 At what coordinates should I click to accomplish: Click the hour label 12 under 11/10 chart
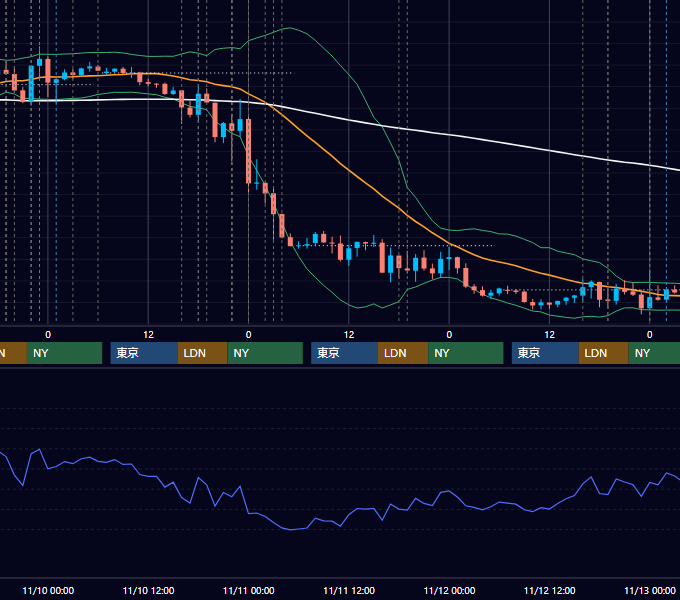148,335
